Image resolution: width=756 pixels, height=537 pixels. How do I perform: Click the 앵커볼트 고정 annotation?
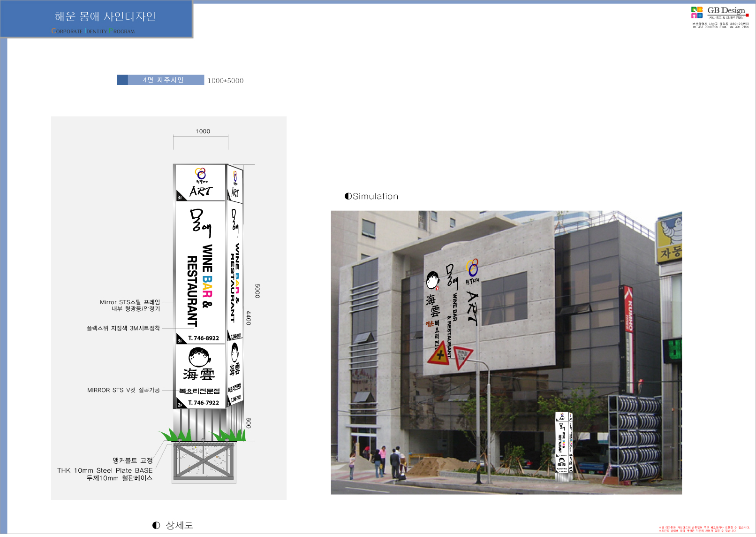[x=133, y=461]
